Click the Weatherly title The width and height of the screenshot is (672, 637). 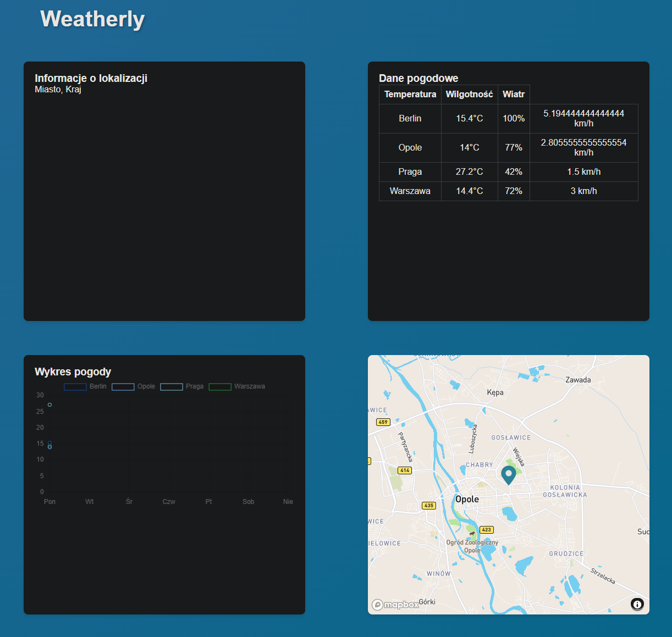tap(92, 19)
